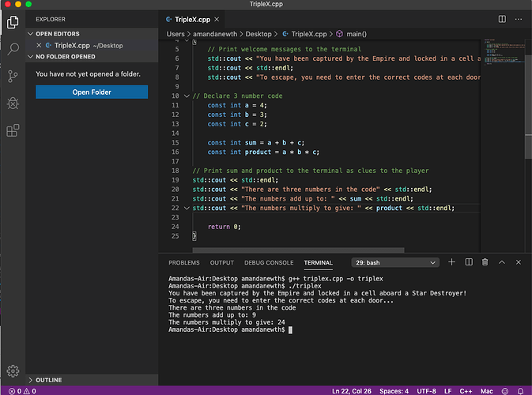
Task: Open the Debug view bug icon
Action: pos(13,103)
